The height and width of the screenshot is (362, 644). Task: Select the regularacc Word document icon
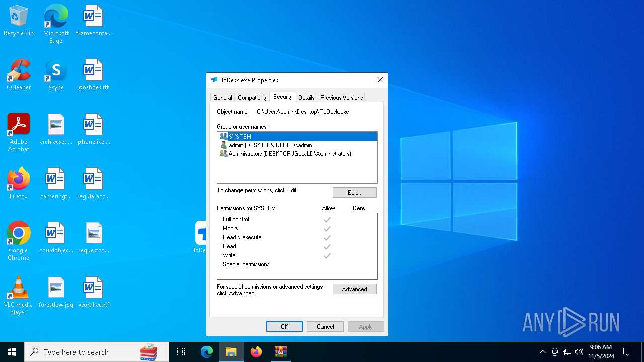94,184
